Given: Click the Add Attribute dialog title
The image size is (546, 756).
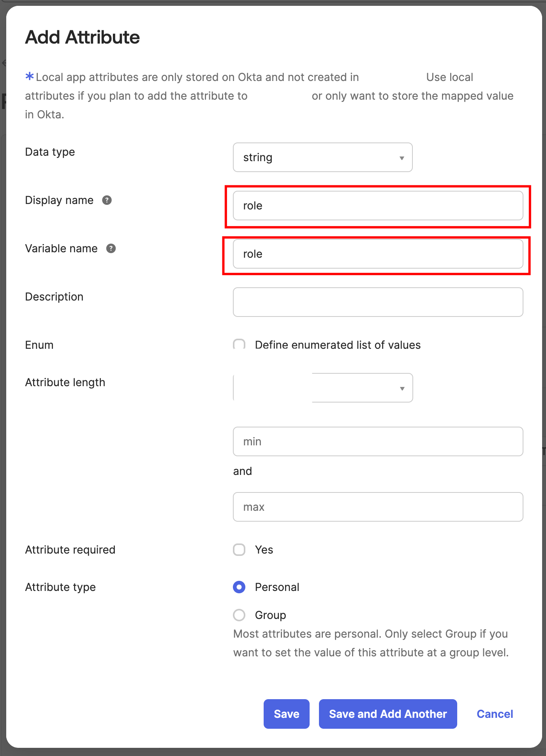Looking at the screenshot, I should (82, 37).
